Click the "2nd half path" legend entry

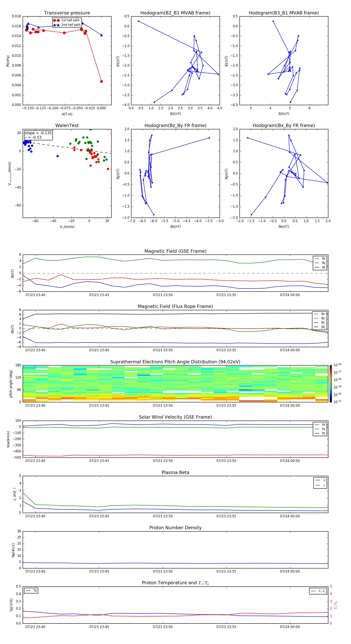click(x=67, y=25)
